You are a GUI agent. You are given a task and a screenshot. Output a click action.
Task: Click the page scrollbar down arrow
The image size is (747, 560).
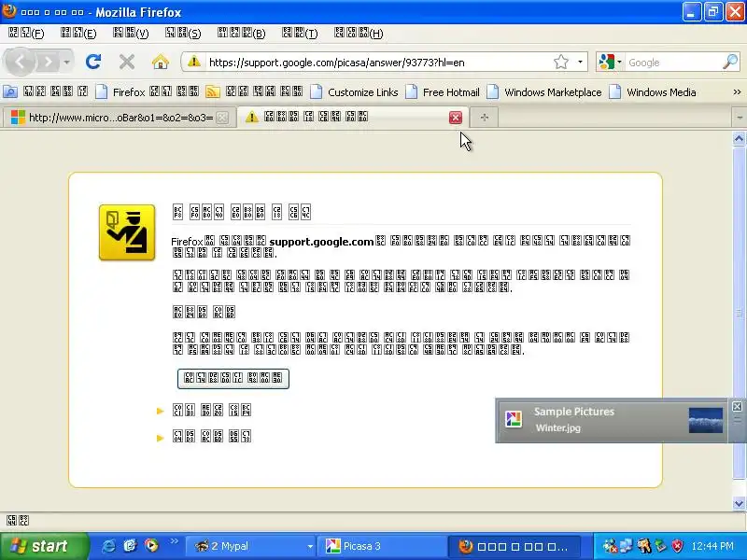tap(739, 503)
